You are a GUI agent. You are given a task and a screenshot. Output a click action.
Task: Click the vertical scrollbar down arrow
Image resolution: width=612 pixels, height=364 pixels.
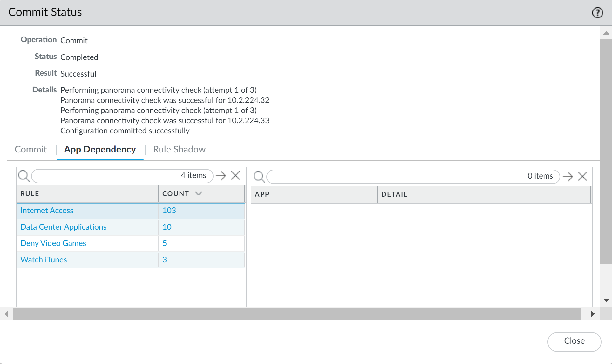coord(606,300)
